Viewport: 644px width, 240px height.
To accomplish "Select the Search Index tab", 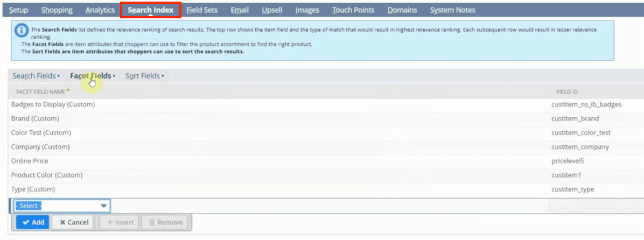I will [x=151, y=10].
